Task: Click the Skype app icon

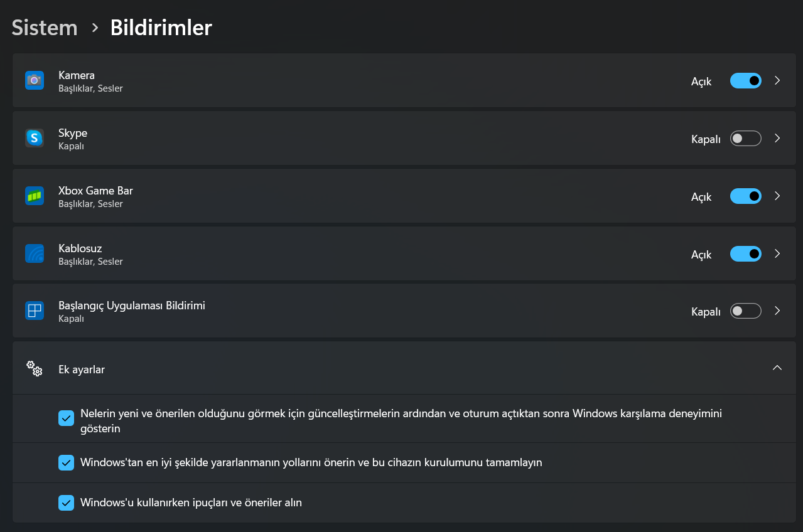Action: 35,138
